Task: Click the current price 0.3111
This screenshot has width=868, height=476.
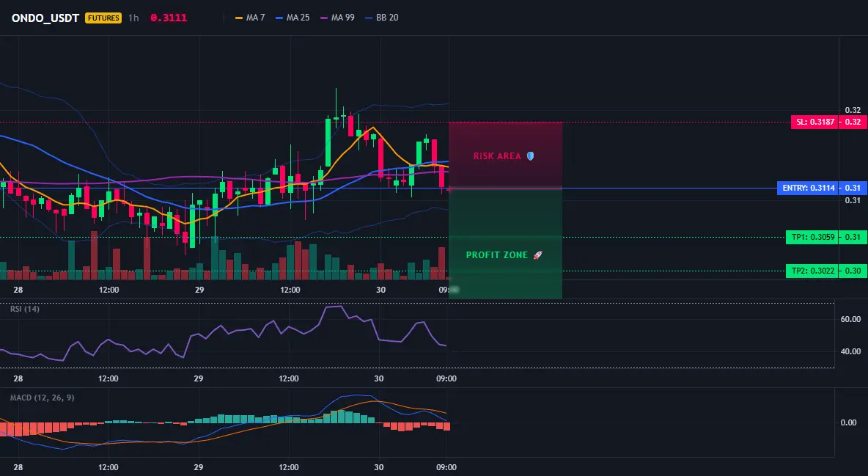Action: pyautogui.click(x=169, y=18)
